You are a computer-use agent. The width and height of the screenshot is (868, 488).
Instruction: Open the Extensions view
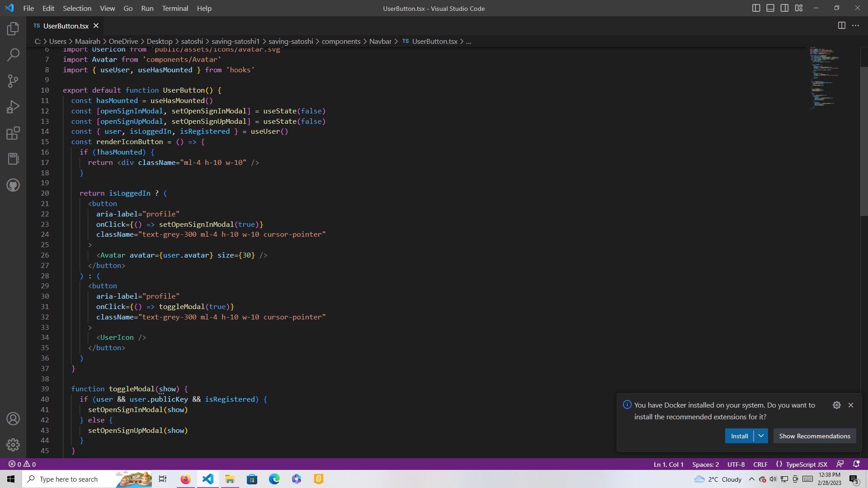pos(13,133)
